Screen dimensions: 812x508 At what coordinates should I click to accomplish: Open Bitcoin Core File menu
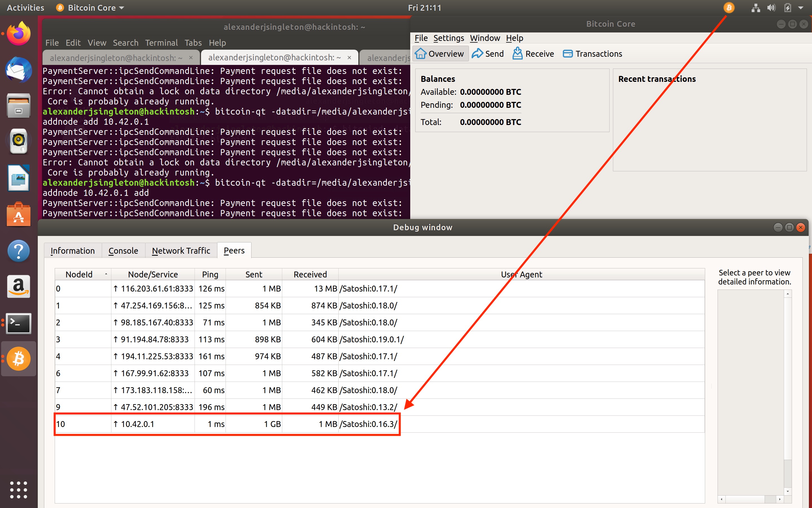421,38
